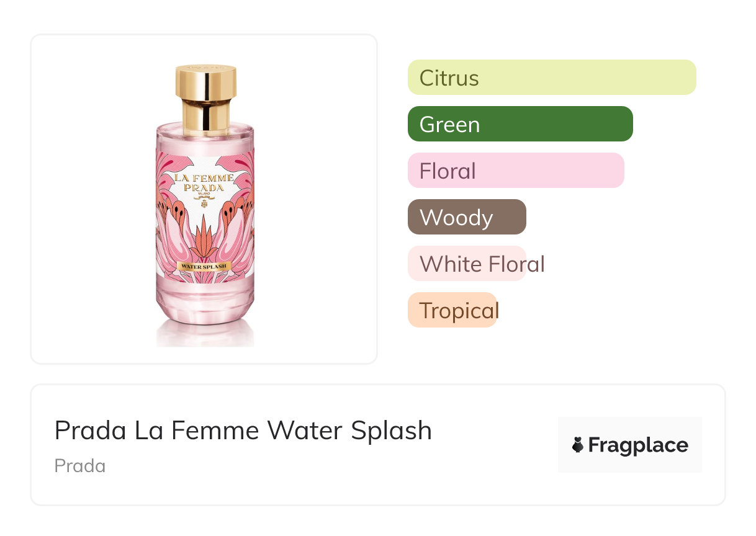The width and height of the screenshot is (756, 536).
Task: Choose the brown Woody accord bar
Action: coord(466,217)
